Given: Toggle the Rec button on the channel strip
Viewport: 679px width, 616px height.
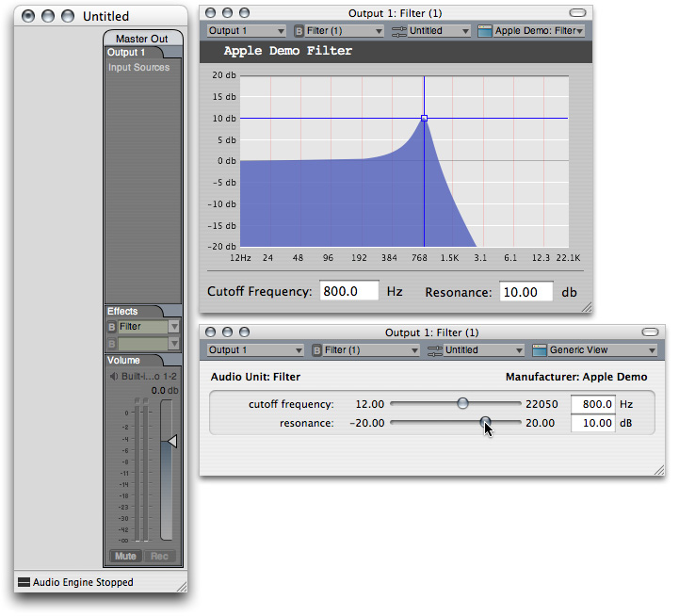Looking at the screenshot, I should [x=159, y=556].
